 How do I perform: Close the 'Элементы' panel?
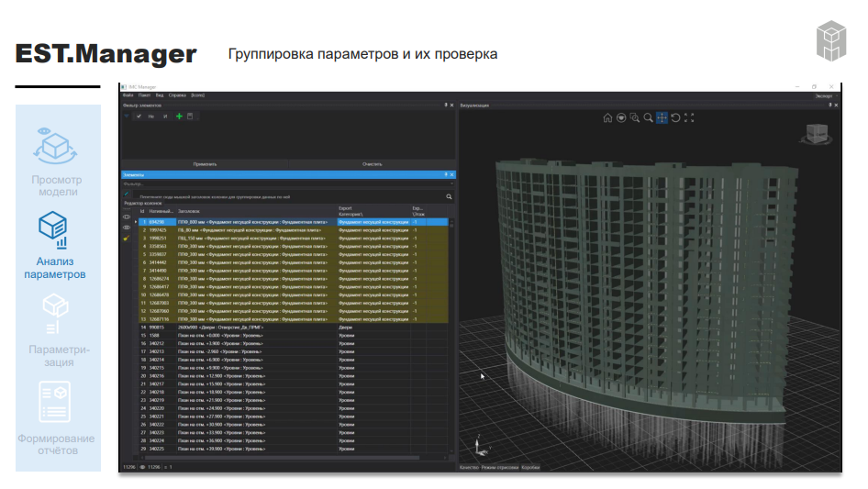[x=451, y=174]
